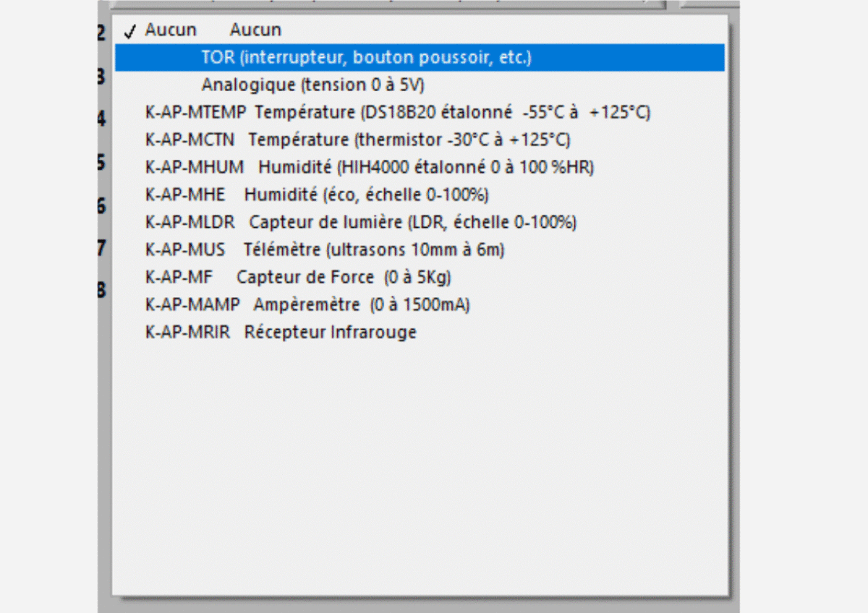Click row number 4 label
Viewport: 868px width, 613px height.
102,119
